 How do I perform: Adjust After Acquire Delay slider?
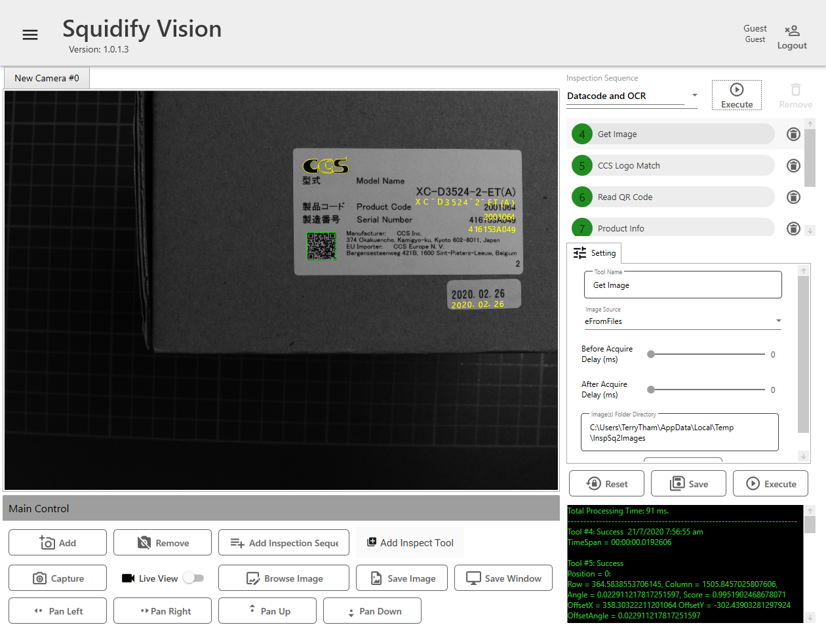click(707, 390)
